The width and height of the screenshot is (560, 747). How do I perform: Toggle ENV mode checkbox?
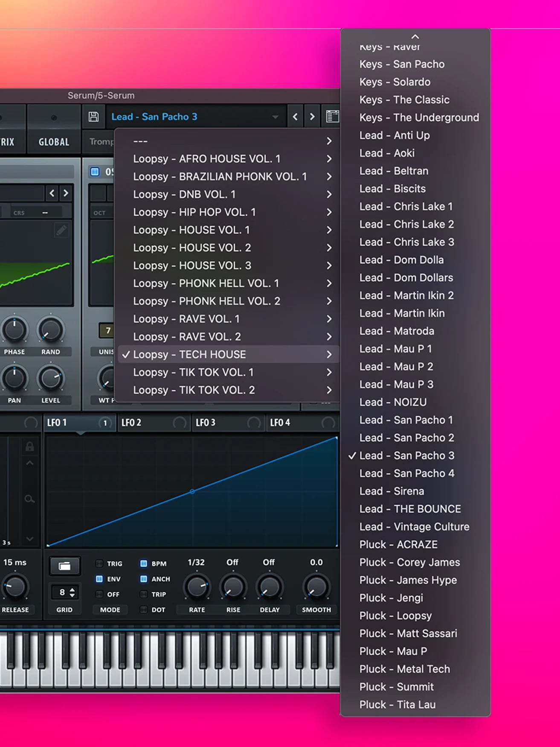99,579
